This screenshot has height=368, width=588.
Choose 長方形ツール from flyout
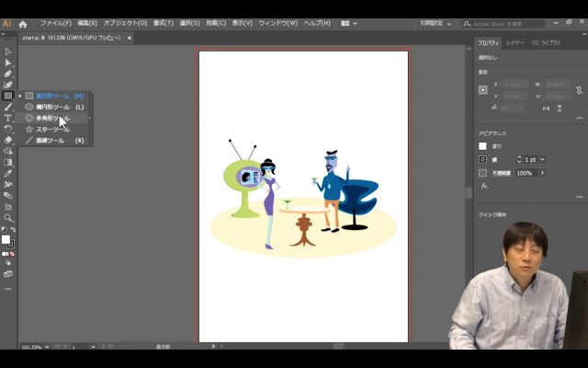pyautogui.click(x=55, y=96)
